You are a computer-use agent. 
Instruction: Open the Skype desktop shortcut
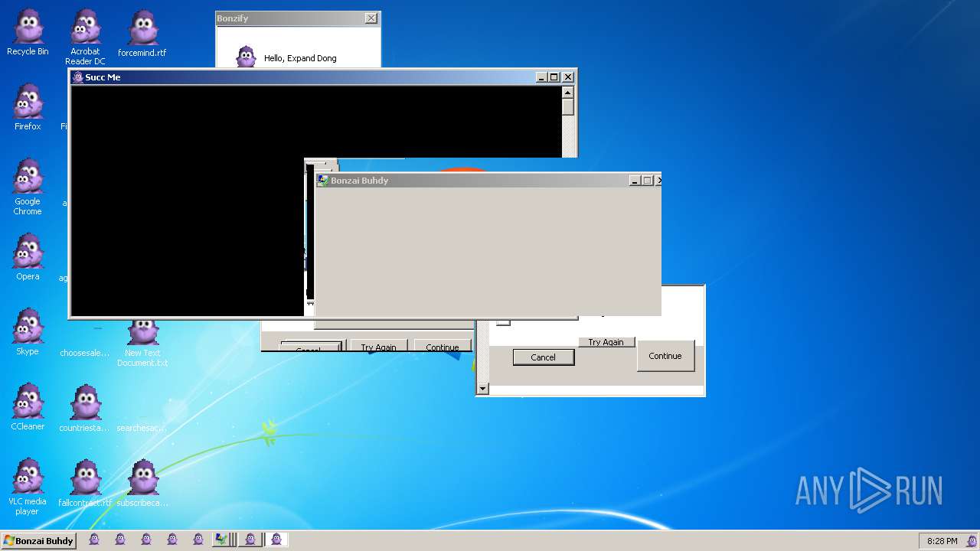tap(28, 333)
